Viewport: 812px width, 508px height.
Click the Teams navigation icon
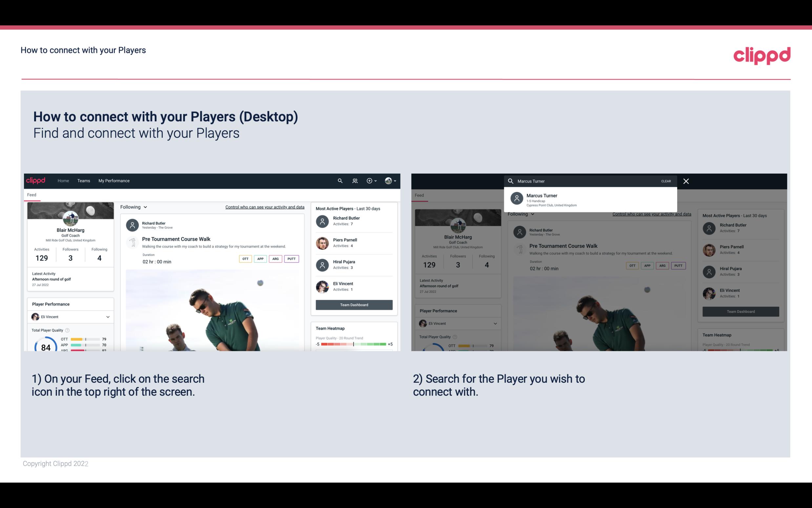[x=84, y=180]
